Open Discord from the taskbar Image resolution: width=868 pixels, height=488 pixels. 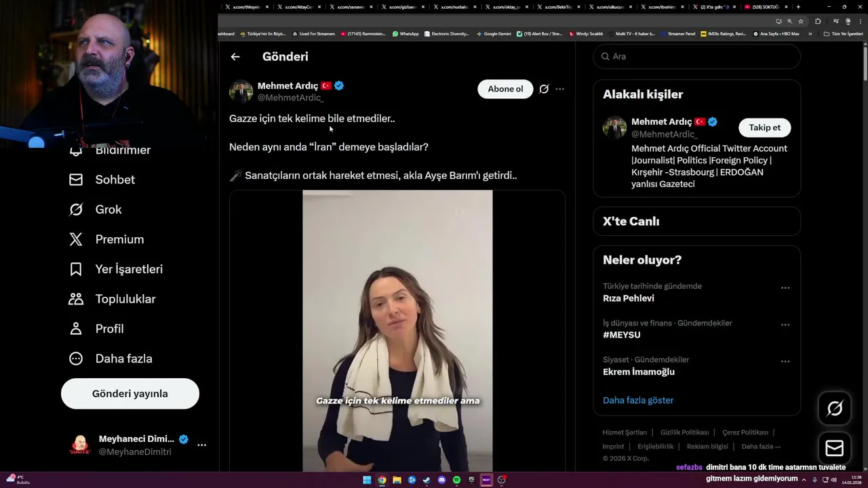(441, 480)
